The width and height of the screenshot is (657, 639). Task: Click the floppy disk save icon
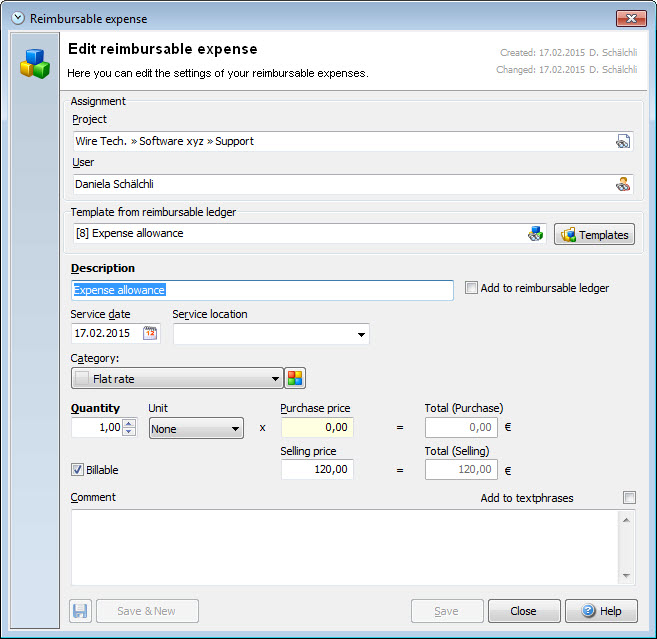click(80, 611)
